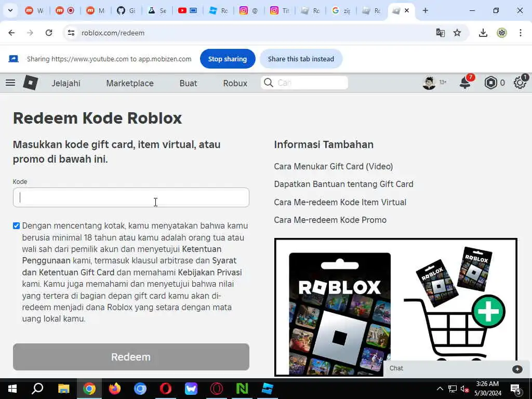Switch to the GitHub tab
Image resolution: width=532 pixels, height=399 pixels.
[126, 10]
